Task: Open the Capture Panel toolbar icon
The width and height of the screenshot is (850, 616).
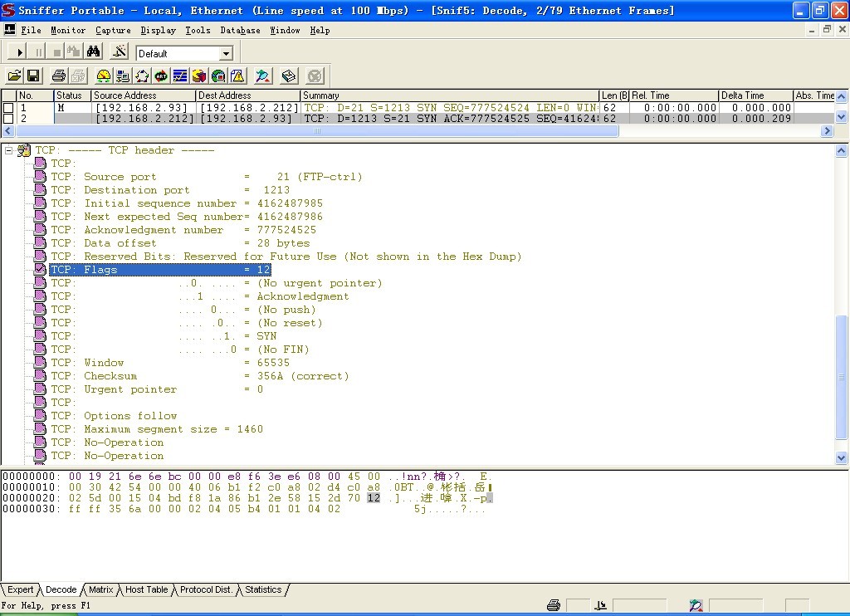Action: coord(263,76)
